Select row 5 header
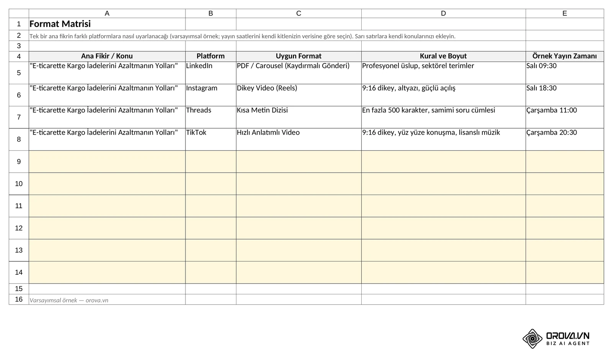The width and height of the screenshot is (613, 364). 19,73
